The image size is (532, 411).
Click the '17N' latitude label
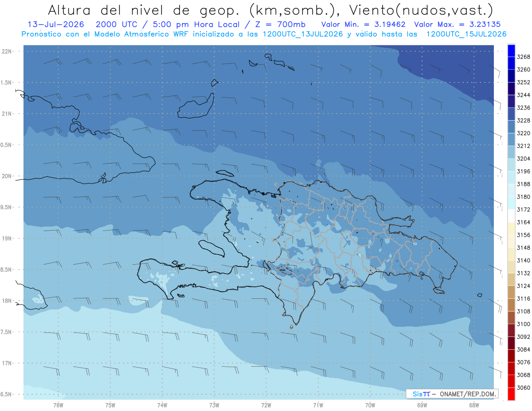point(8,363)
